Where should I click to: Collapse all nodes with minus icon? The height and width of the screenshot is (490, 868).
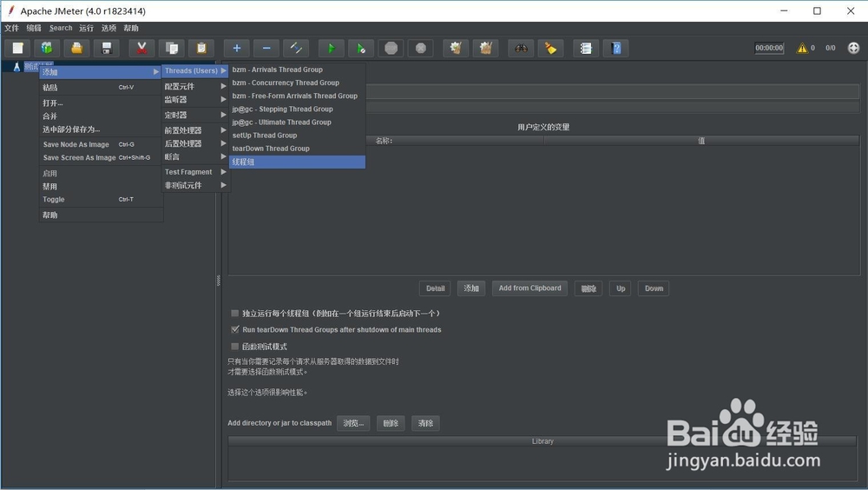point(266,49)
